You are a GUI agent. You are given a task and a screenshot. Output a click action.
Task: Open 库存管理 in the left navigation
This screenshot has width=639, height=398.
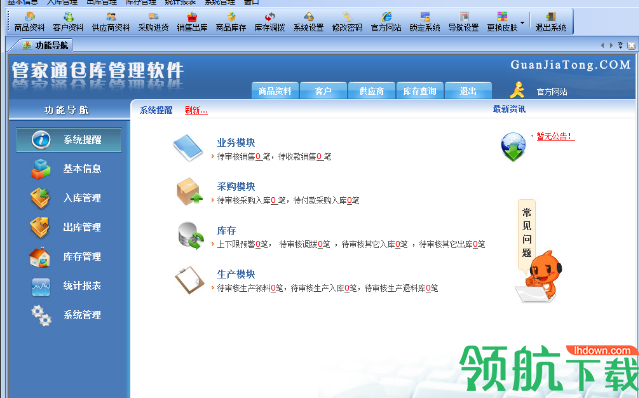[x=66, y=257]
